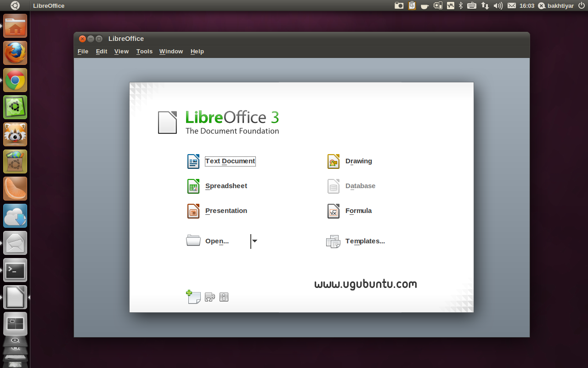Open the power session menu
Viewport: 588px width, 368px height.
pyautogui.click(x=581, y=6)
